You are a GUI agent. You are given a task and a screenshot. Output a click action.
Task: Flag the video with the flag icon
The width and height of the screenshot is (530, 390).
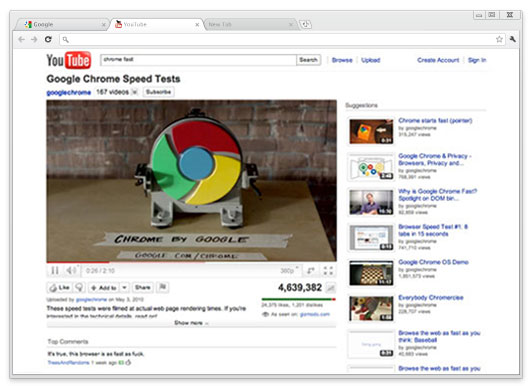pos(163,287)
